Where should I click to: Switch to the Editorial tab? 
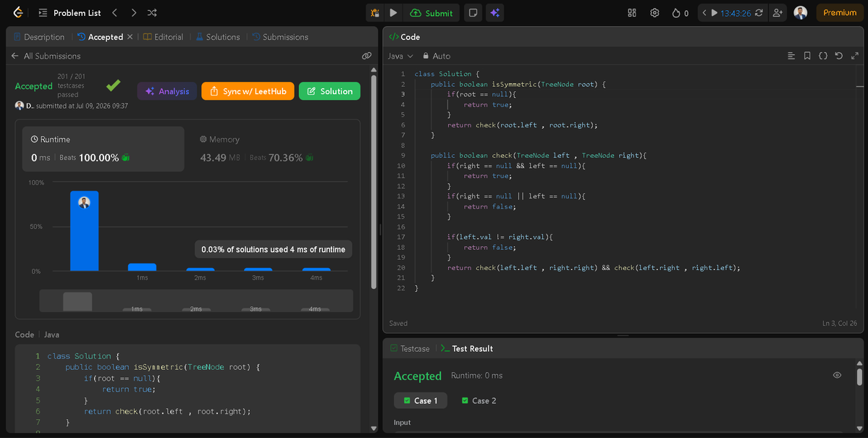click(163, 37)
